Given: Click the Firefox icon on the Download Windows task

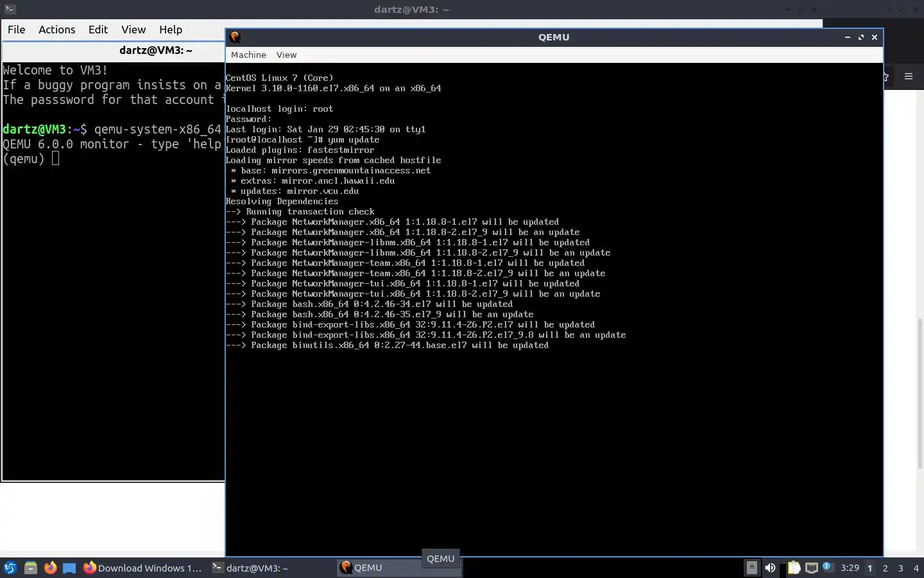Looking at the screenshot, I should tap(90, 568).
